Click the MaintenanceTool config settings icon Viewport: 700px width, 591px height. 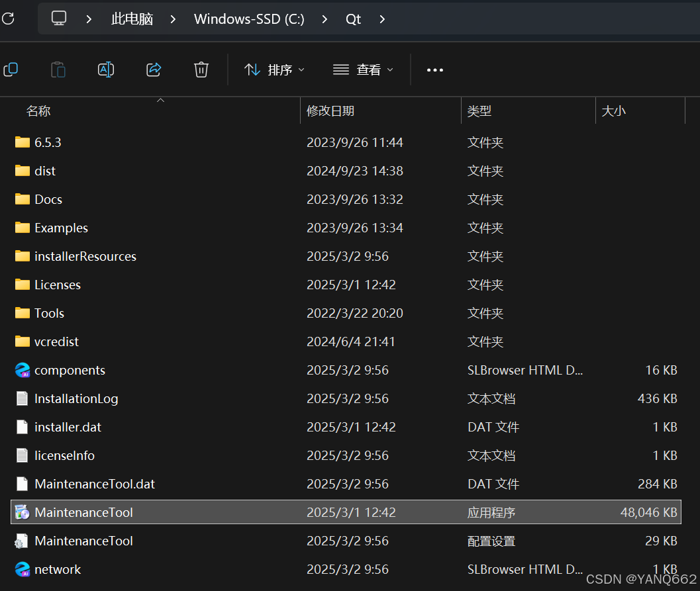click(x=21, y=541)
